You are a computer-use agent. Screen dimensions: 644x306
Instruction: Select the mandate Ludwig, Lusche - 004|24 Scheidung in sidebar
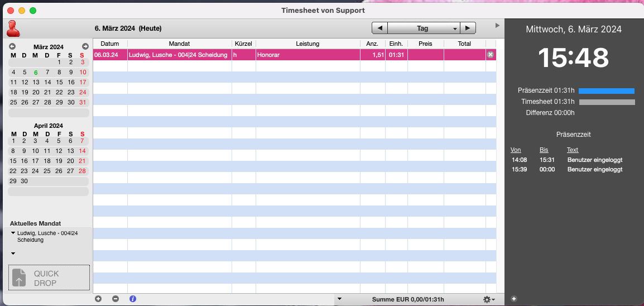click(x=47, y=237)
